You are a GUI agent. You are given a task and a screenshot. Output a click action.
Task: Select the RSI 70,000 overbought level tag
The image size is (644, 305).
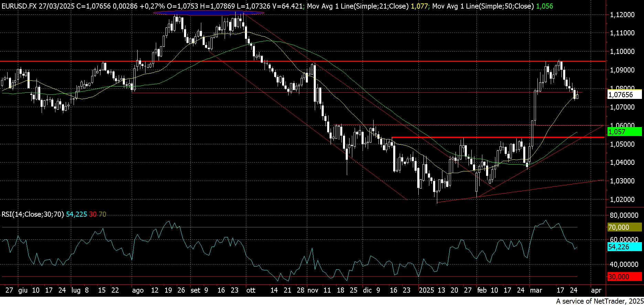coord(624,227)
